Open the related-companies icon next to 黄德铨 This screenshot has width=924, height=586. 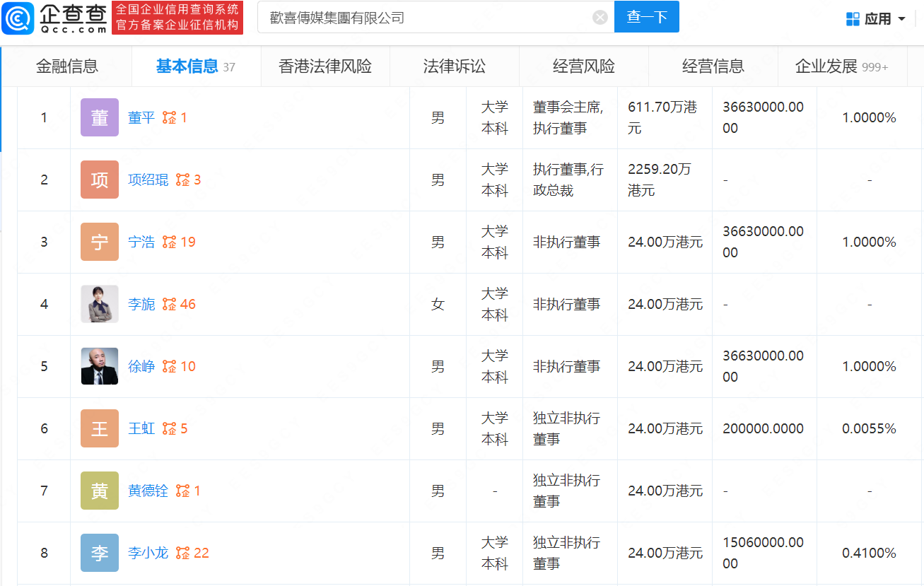pyautogui.click(x=182, y=491)
